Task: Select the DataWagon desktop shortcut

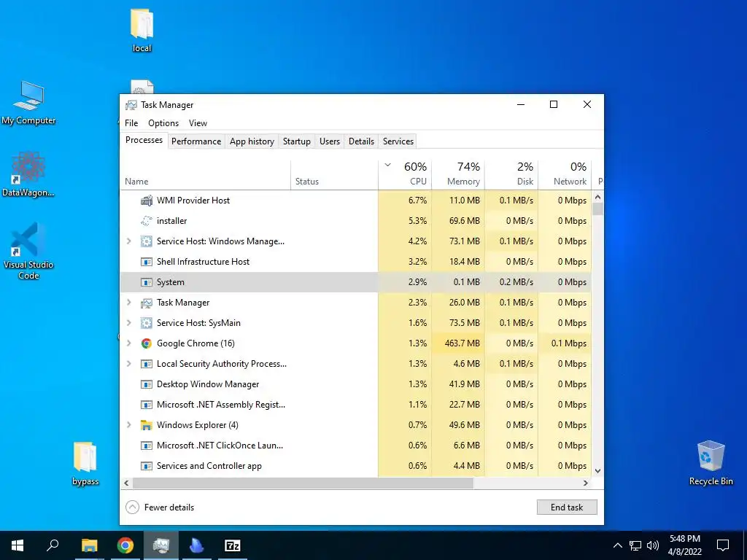Action: (x=28, y=174)
